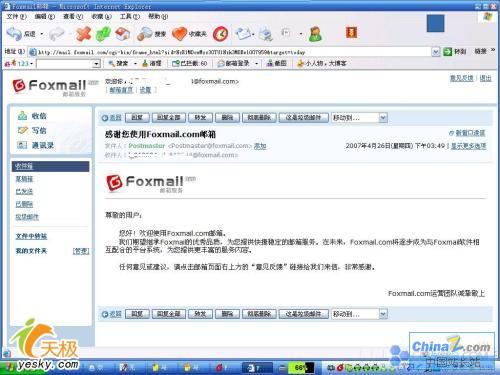Click the top Forward button
Image resolution: width=500 pixels, height=375 pixels.
click(200, 118)
